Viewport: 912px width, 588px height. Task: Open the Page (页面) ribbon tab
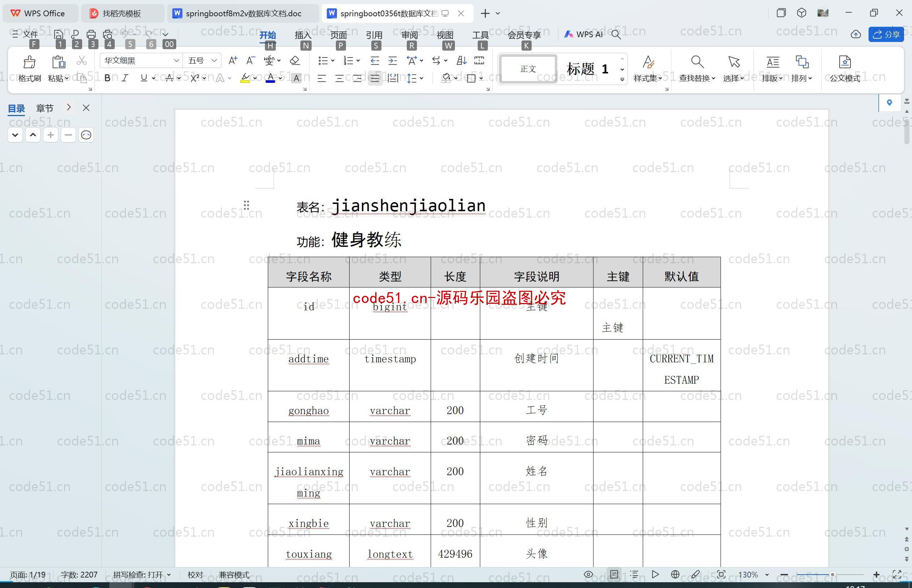[x=338, y=35]
